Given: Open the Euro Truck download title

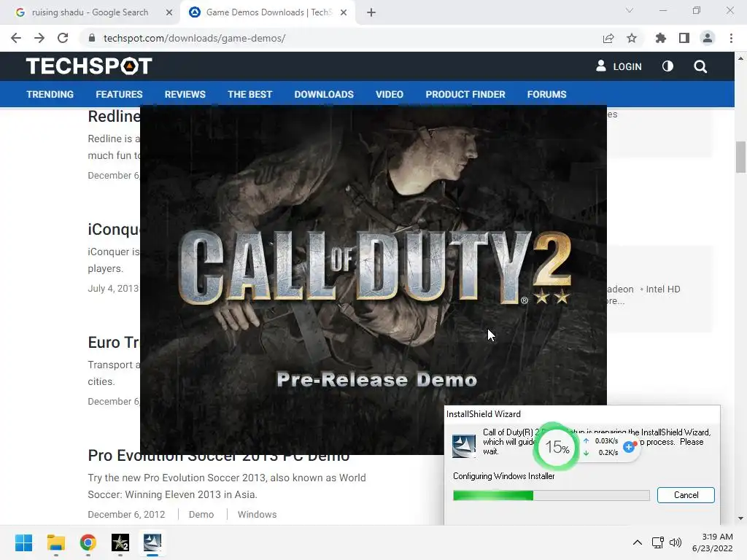Looking at the screenshot, I should coord(114,343).
